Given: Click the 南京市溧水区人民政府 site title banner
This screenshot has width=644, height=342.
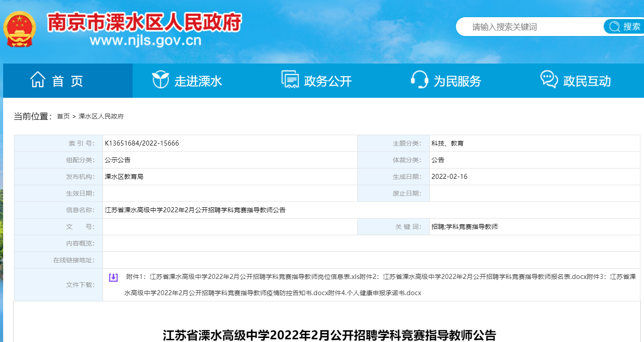Looking at the screenshot, I should [x=144, y=23].
